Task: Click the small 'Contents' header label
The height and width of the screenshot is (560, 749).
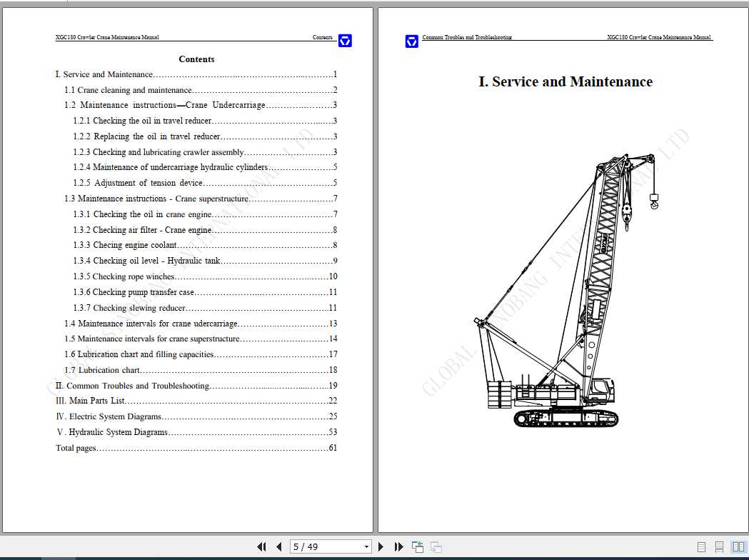Action: tap(323, 37)
